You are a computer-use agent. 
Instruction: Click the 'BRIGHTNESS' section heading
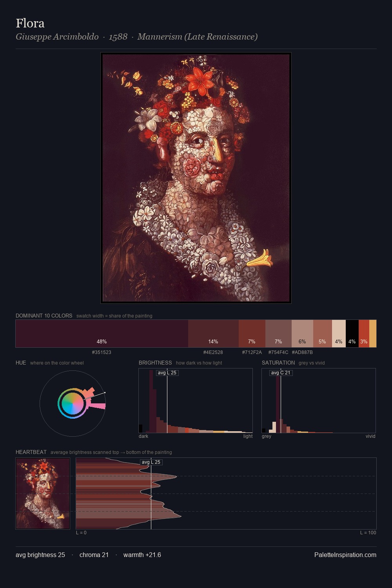(155, 363)
